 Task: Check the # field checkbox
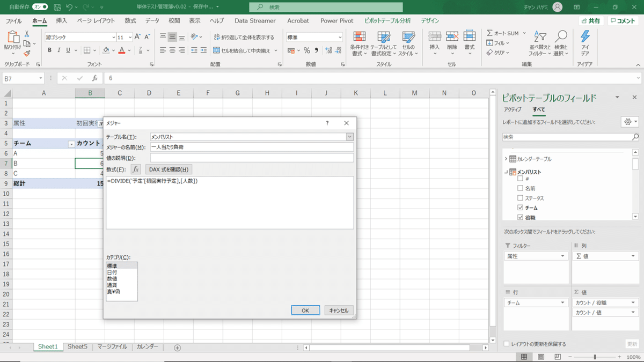520,179
